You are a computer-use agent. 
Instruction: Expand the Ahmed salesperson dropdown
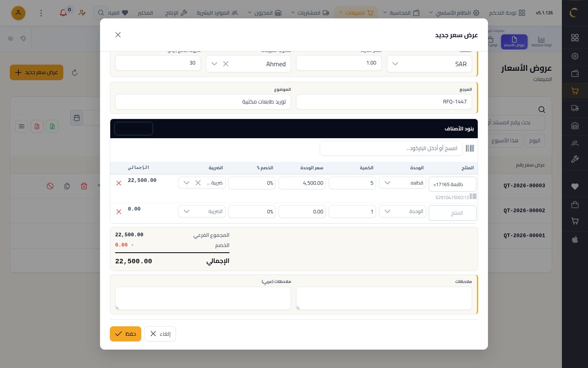pos(214,64)
